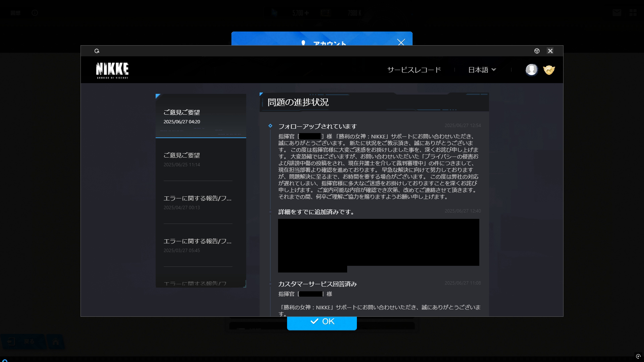Click the 問題の進捗状況 heading
The height and width of the screenshot is (362, 644).
click(x=298, y=102)
